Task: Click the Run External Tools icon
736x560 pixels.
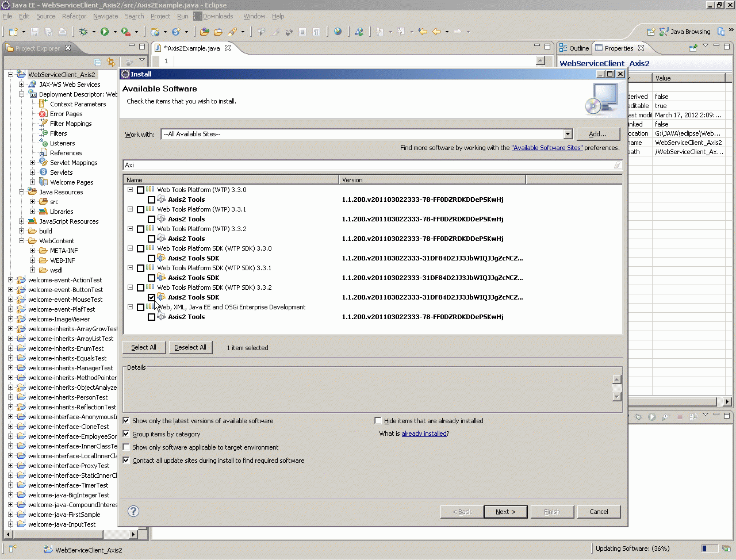Action: tap(125, 32)
